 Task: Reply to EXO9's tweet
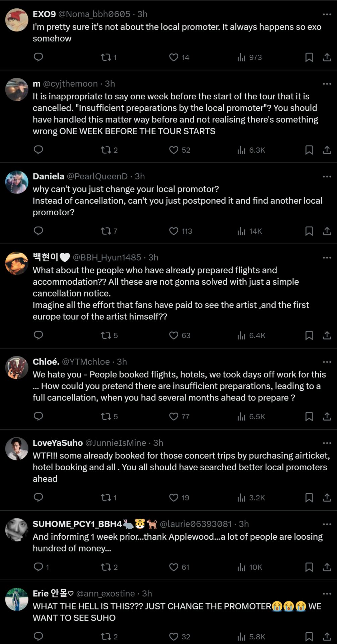[x=39, y=57]
